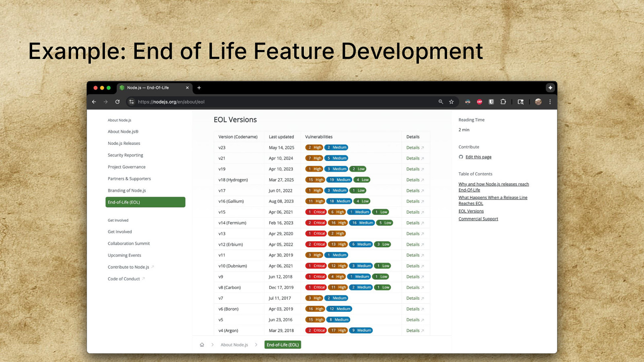The image size is (644, 362).
Task: Click the address bar URL field
Action: click(282, 102)
